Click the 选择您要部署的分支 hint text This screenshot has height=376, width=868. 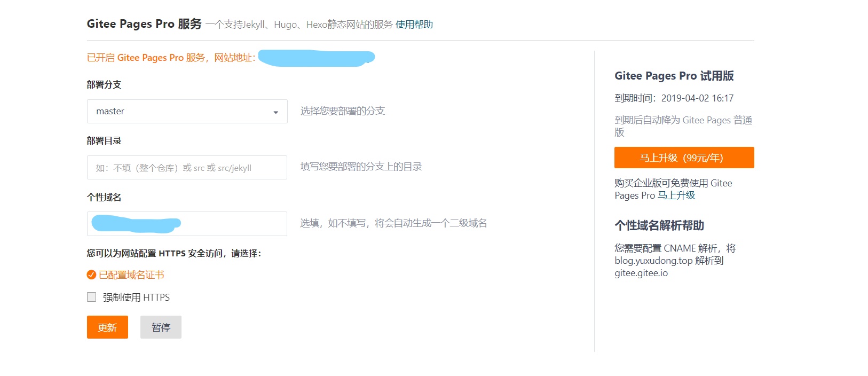click(x=343, y=111)
